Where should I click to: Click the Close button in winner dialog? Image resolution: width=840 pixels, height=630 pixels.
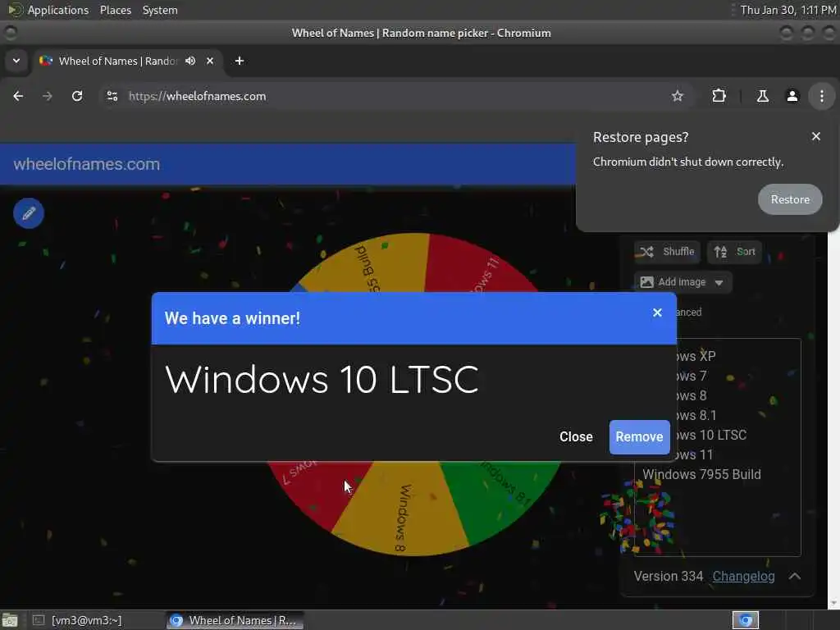coord(576,436)
